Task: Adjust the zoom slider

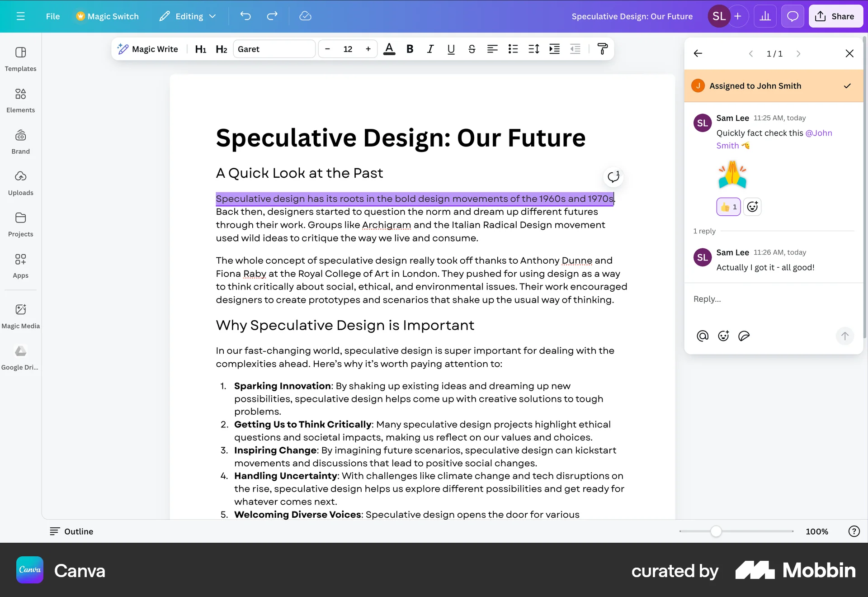Action: [716, 531]
